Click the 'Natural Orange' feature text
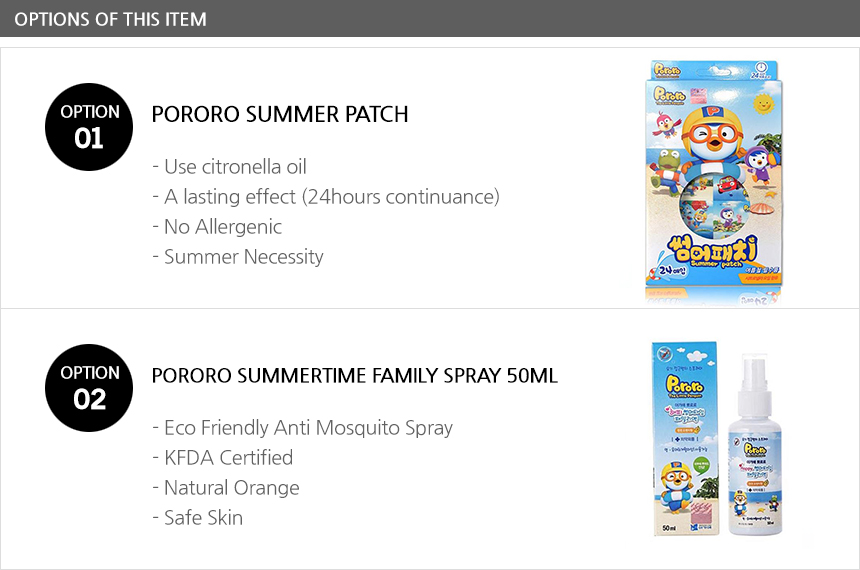Viewport: 860px width, 570px height. [x=225, y=488]
